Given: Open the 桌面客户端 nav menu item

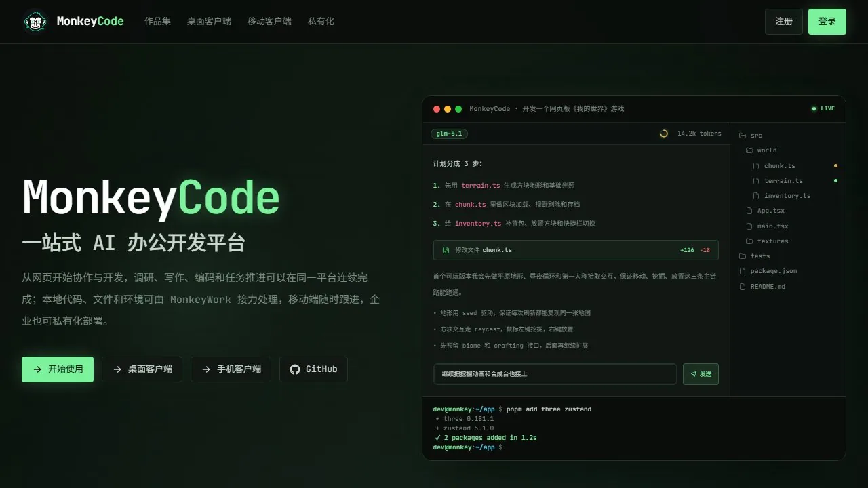Looking at the screenshot, I should click(209, 22).
